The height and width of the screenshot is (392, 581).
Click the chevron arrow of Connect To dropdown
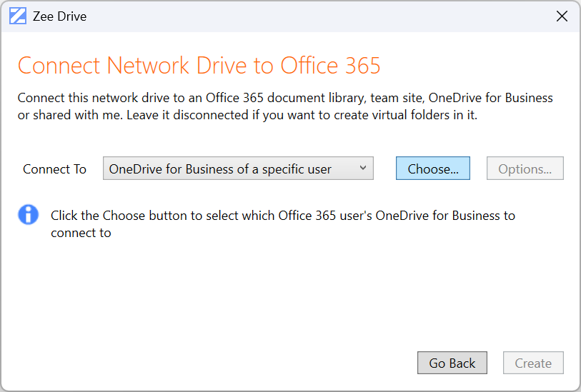363,169
